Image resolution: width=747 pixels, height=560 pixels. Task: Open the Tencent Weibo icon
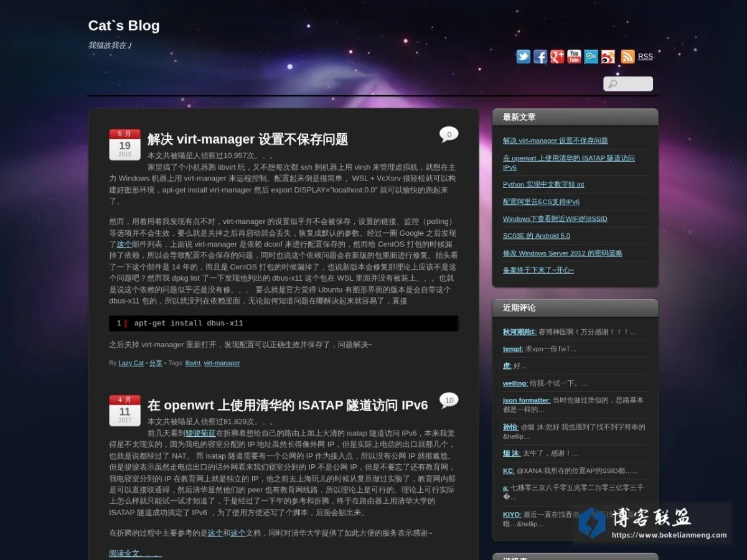coord(591,57)
